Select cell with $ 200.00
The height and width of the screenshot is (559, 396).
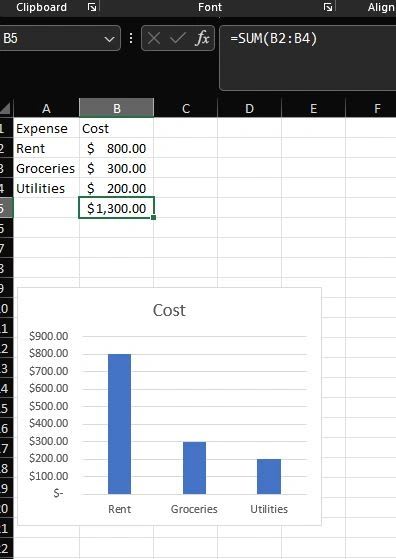[x=117, y=188]
